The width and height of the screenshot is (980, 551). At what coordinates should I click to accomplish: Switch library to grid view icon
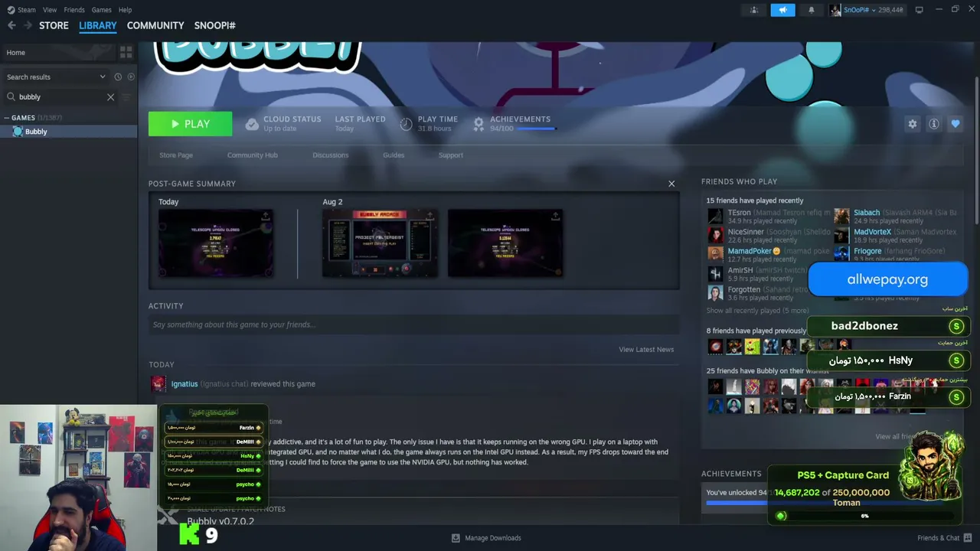click(126, 52)
